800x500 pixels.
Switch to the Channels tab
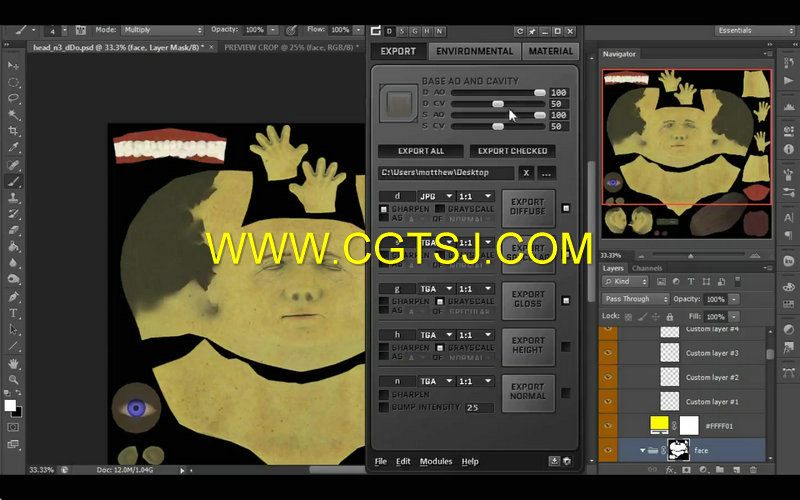click(x=646, y=268)
